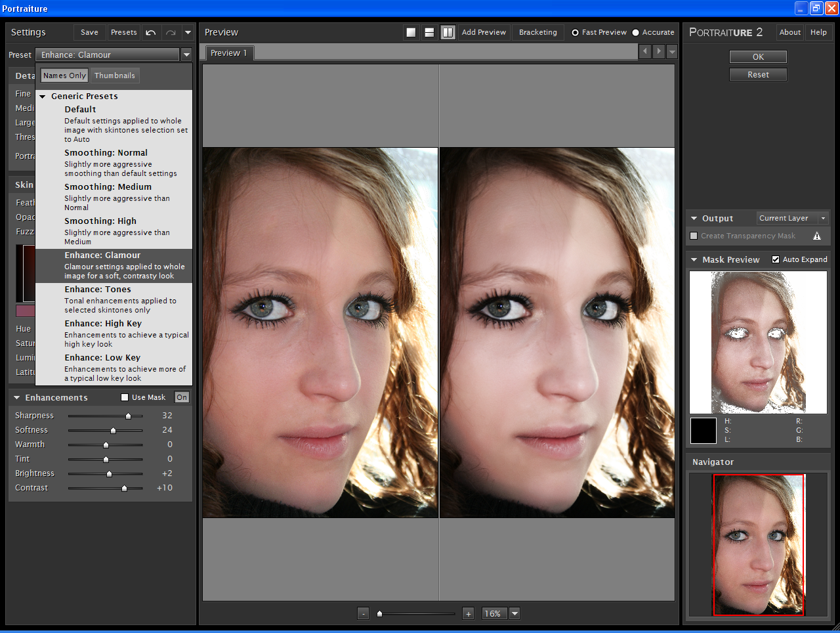Click the Navigator thumbnail image

[x=758, y=544]
